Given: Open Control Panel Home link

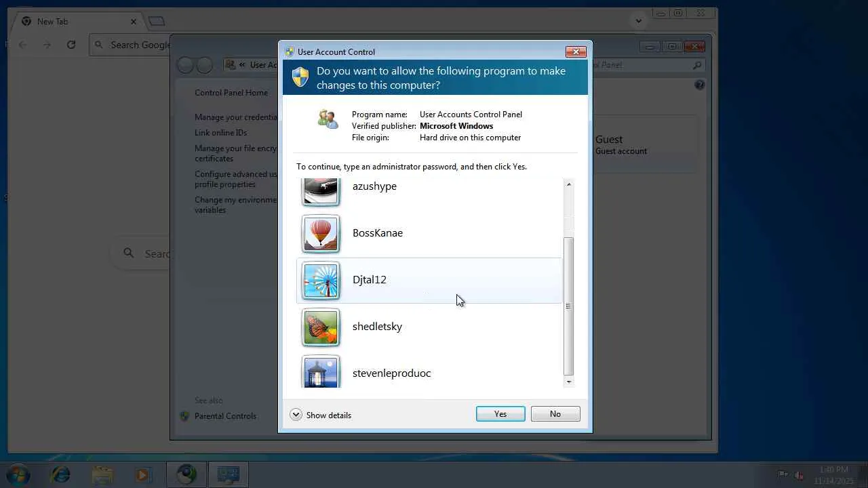Looking at the screenshot, I should (x=231, y=93).
